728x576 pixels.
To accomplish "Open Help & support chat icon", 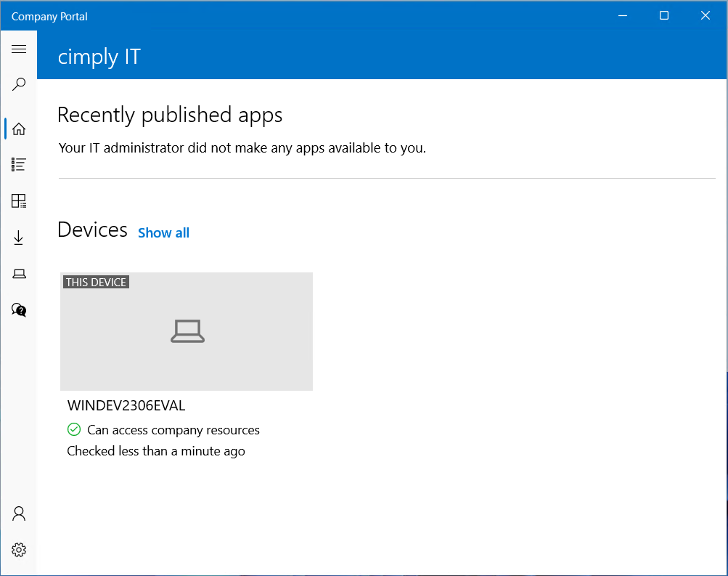I will (x=19, y=310).
